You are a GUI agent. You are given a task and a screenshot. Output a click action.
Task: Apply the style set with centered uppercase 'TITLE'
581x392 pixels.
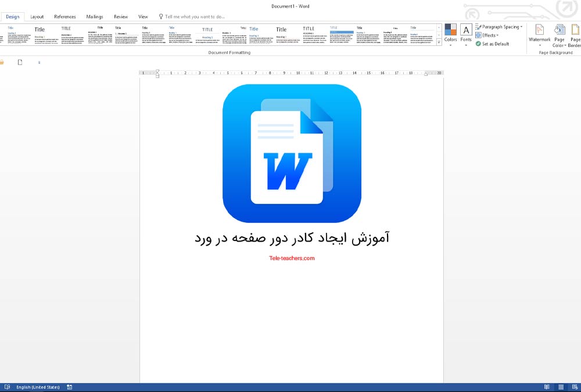click(x=207, y=35)
